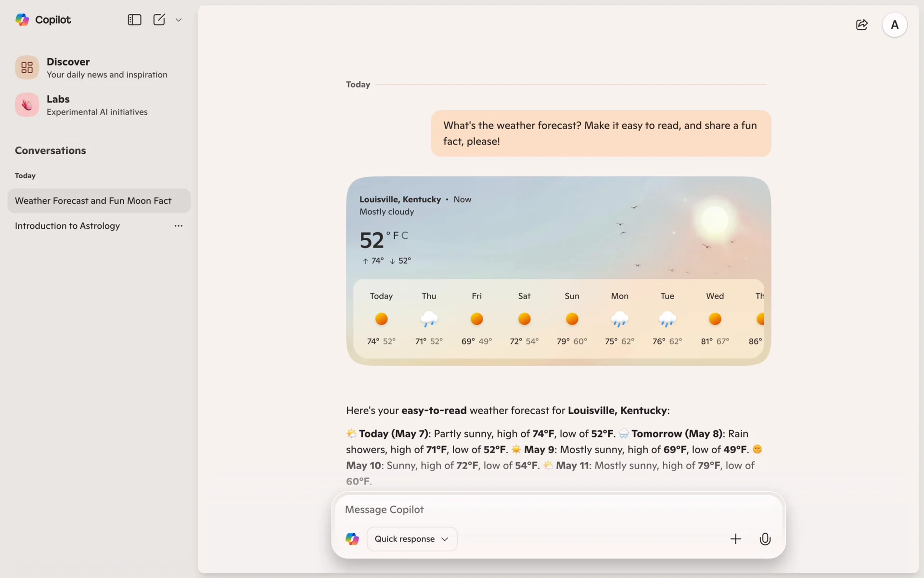Select Mon rainy forecast day
924x578 pixels.
(619, 318)
